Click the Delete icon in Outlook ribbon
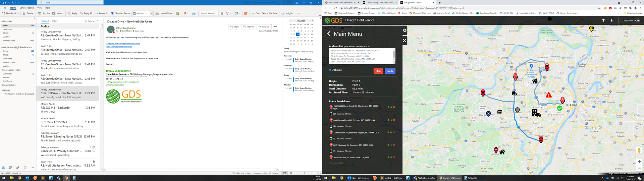Image resolution: width=644 pixels, height=181 pixels. 24,13
